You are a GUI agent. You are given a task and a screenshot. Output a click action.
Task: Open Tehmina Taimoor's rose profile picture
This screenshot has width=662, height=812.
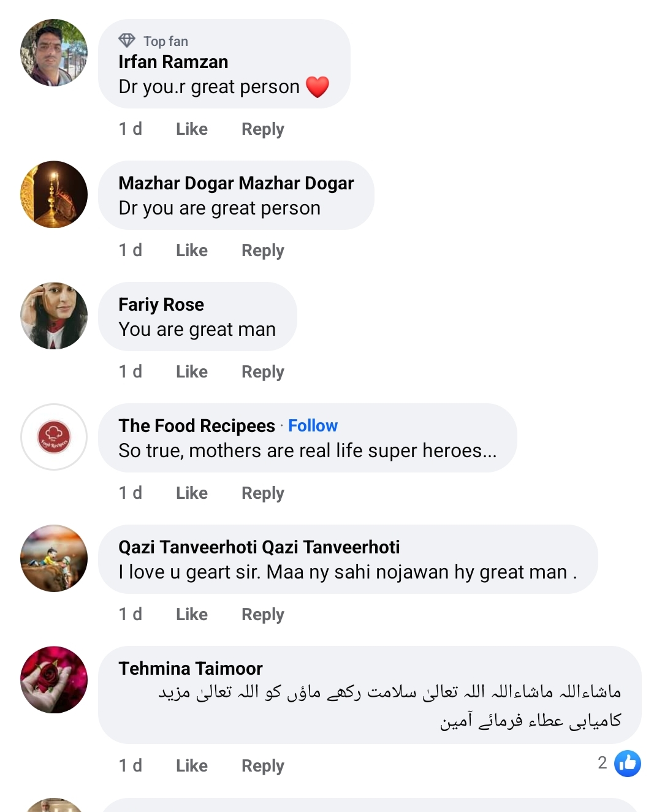[54, 680]
